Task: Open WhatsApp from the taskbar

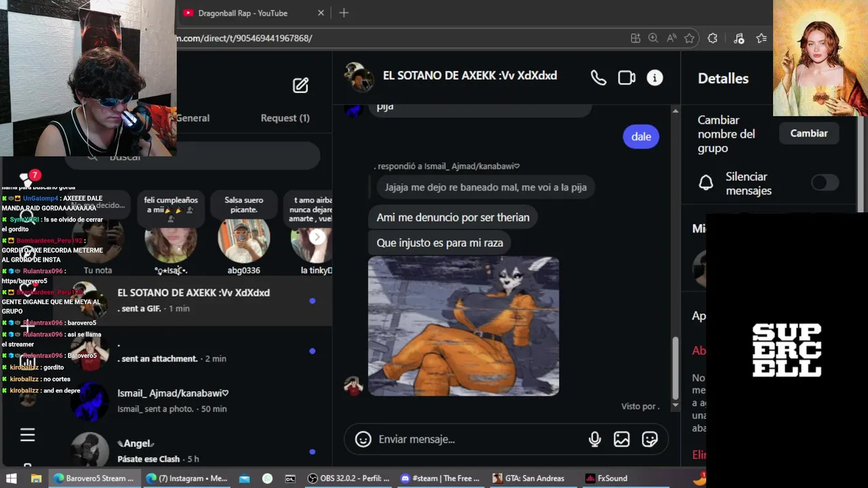Action: tap(267, 479)
